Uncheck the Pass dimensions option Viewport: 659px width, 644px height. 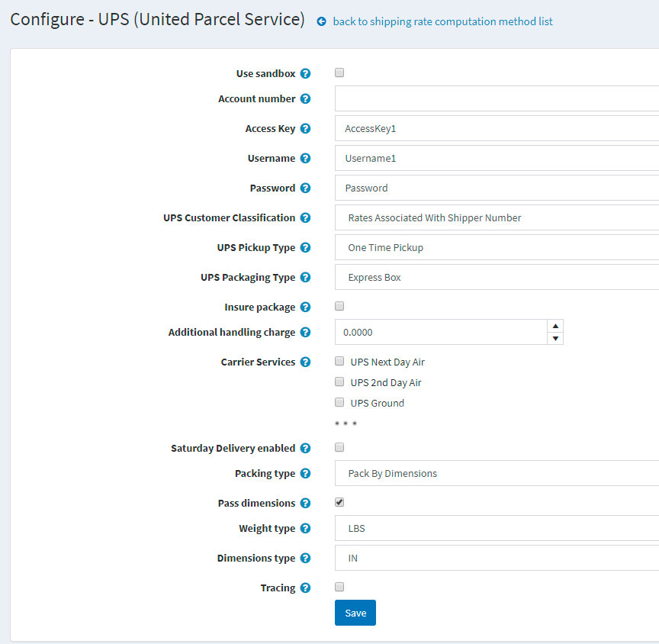[339, 502]
